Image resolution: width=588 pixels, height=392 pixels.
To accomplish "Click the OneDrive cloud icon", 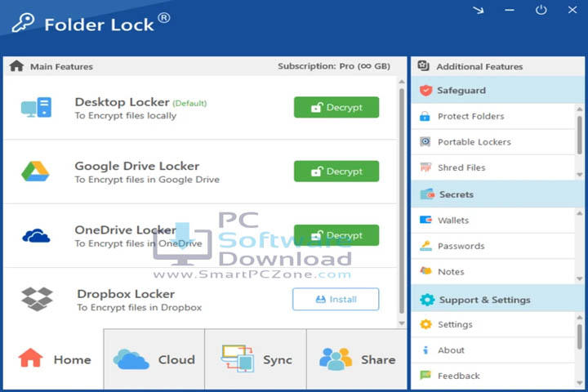I will click(x=36, y=235).
